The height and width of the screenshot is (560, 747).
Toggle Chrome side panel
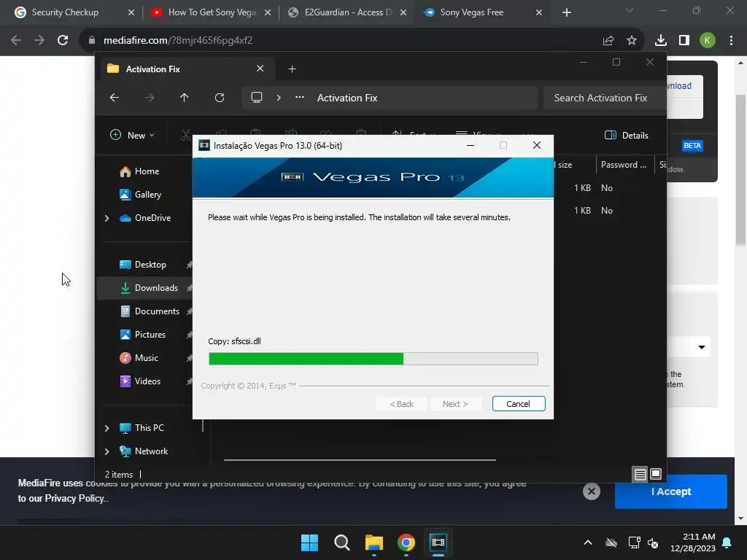click(684, 41)
